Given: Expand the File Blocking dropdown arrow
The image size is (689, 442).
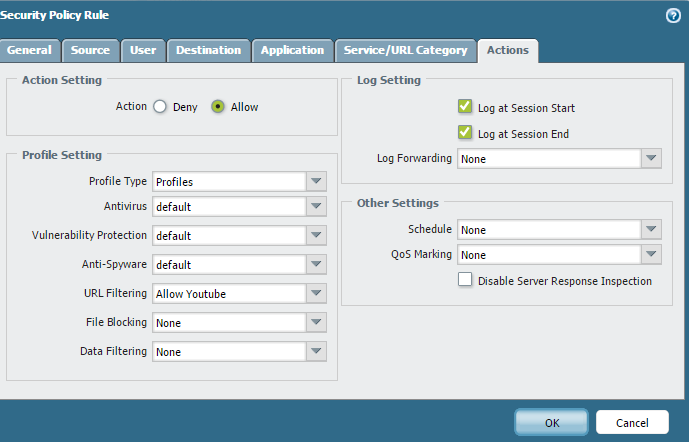Looking at the screenshot, I should [316, 323].
